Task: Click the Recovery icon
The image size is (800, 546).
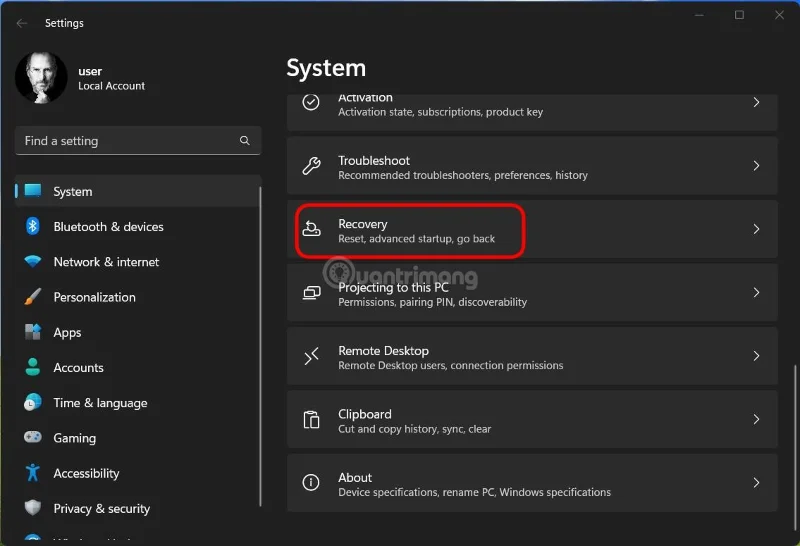Action: click(311, 229)
